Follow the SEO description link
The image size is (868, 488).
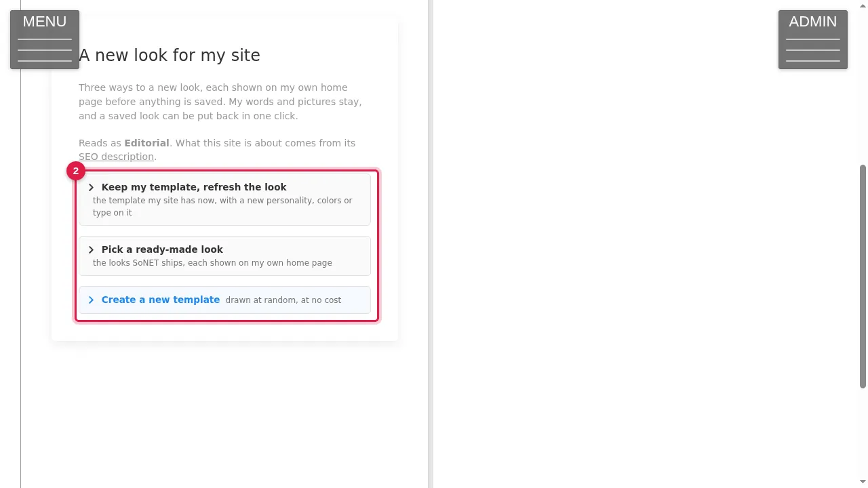click(x=116, y=157)
